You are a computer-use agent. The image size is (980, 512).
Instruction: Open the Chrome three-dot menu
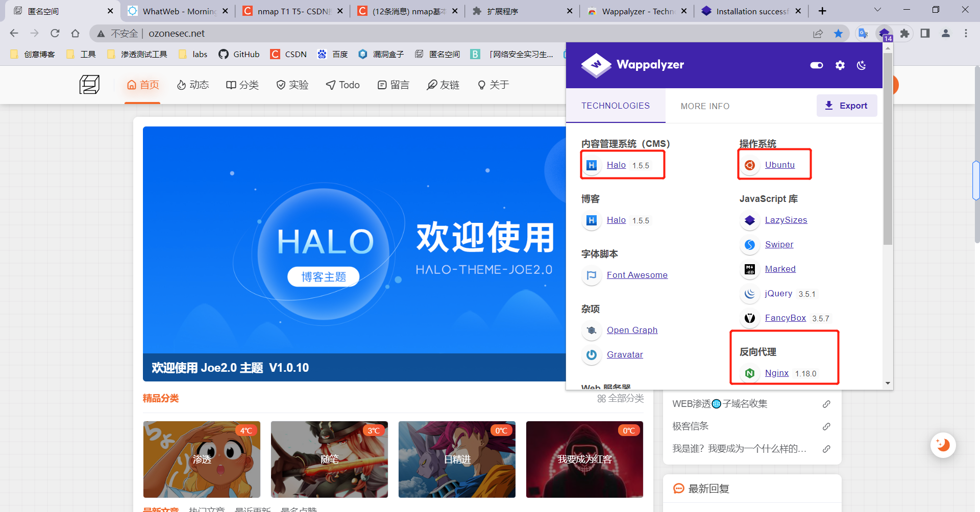point(966,33)
